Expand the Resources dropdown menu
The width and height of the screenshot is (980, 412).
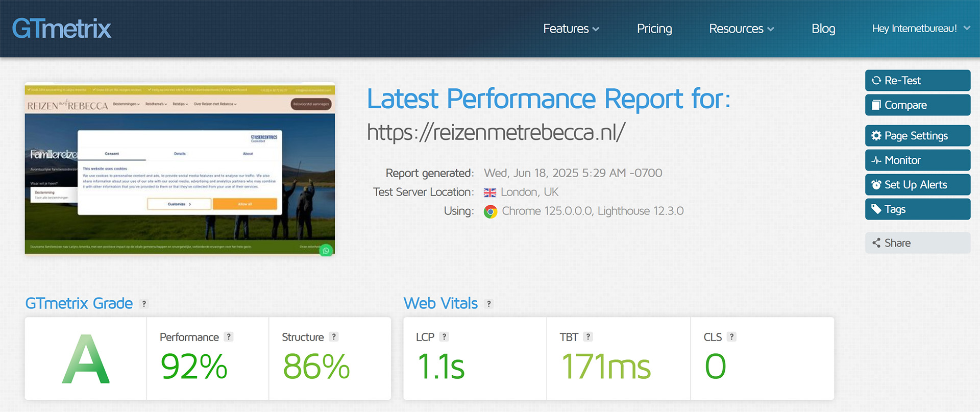tap(742, 29)
